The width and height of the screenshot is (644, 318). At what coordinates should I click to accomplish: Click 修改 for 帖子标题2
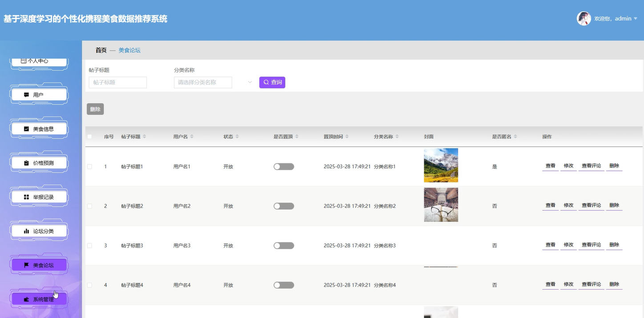(x=568, y=205)
